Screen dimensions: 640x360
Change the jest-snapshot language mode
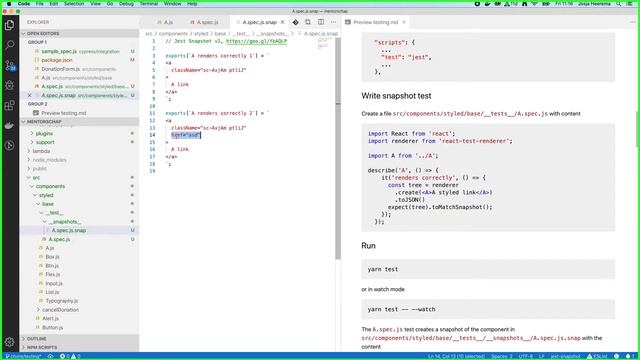click(x=565, y=356)
